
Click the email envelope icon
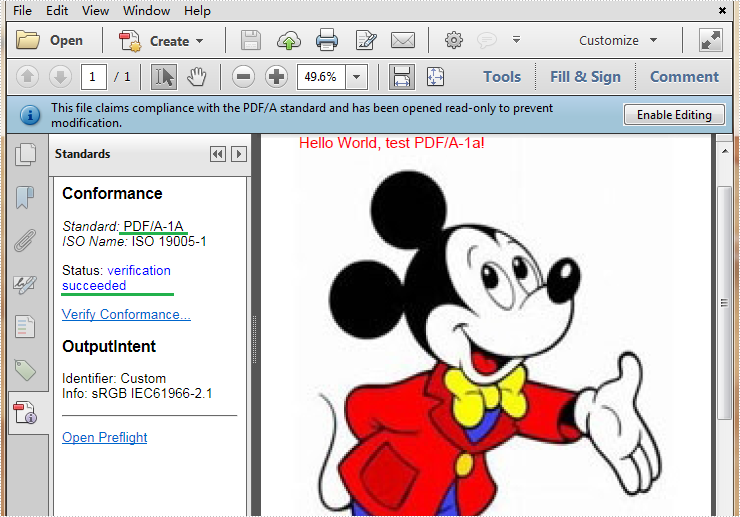pos(403,40)
